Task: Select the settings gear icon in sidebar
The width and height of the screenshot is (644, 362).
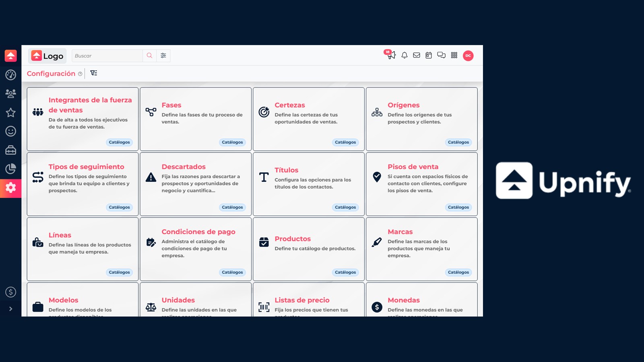Action: tap(10, 187)
